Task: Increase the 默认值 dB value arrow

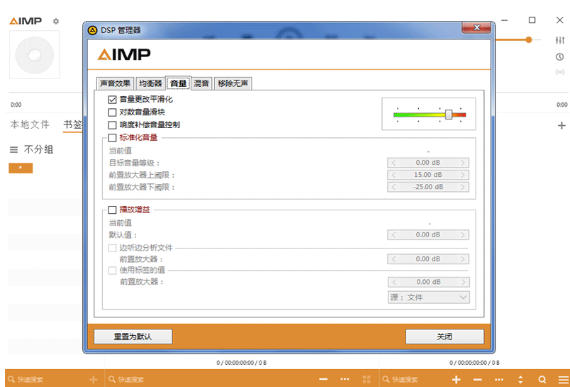Action: point(462,235)
